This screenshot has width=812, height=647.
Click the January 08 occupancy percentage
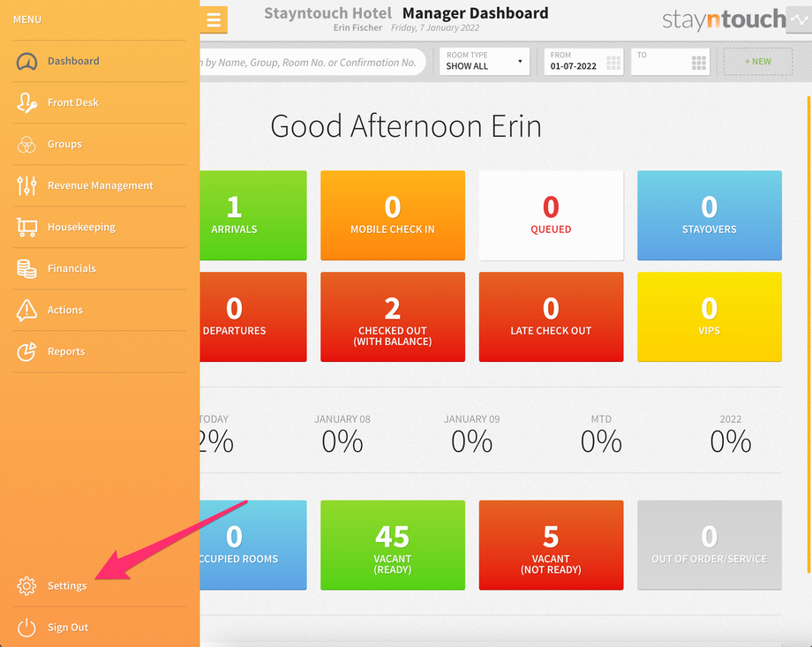point(342,442)
